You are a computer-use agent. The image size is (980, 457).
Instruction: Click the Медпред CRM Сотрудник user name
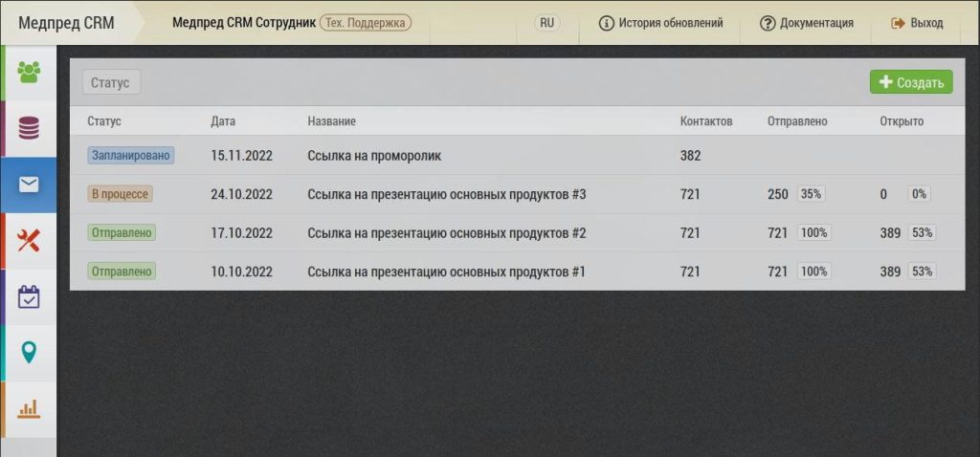[244, 23]
